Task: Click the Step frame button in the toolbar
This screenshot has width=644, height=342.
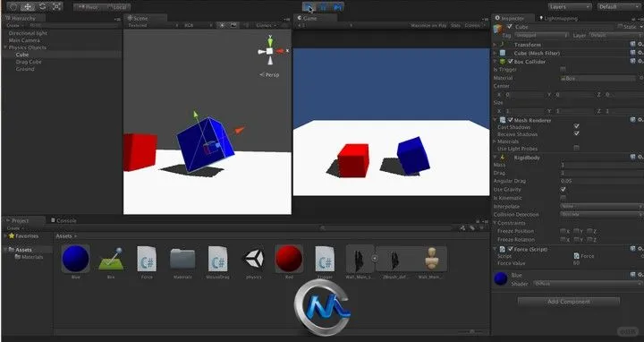Action: (x=337, y=7)
